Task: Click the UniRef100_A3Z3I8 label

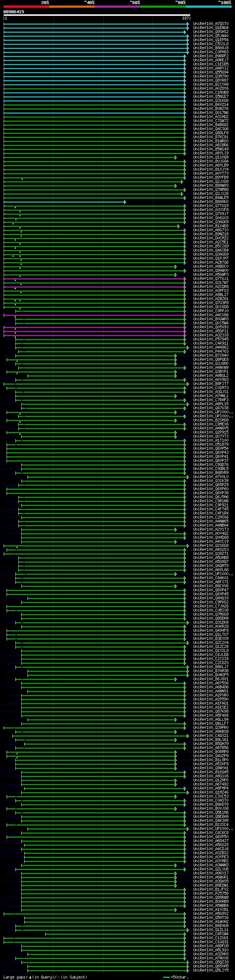Action: (211, 335)
